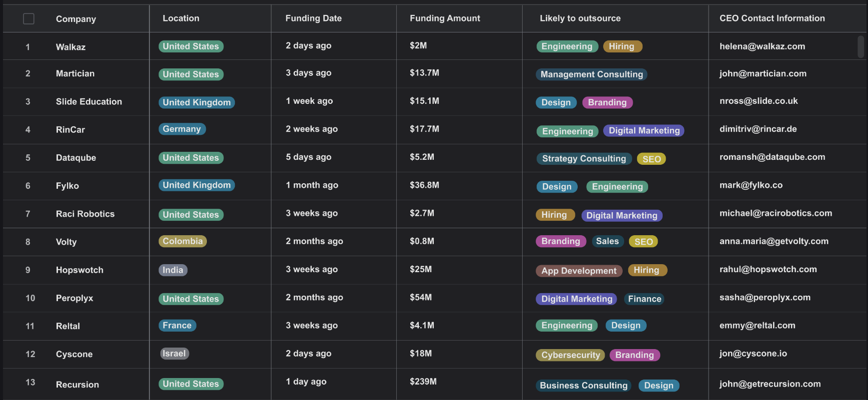Select the Israel location tag
Screen dimensions: 868x400
click(174, 354)
